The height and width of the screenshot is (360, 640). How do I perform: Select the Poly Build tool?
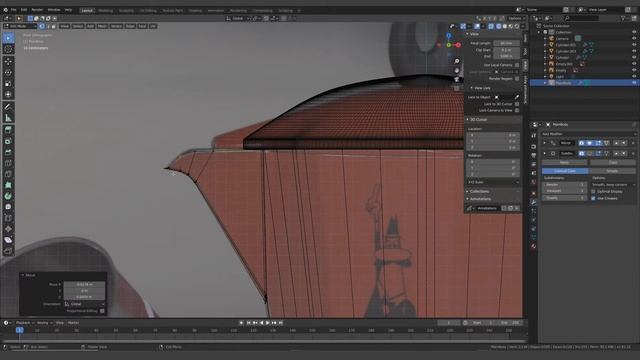point(8,185)
